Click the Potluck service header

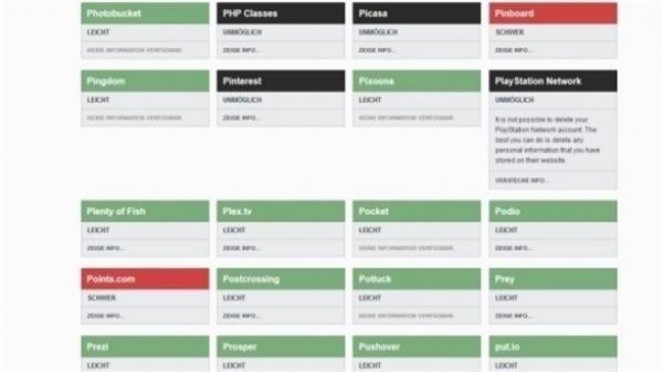(416, 279)
